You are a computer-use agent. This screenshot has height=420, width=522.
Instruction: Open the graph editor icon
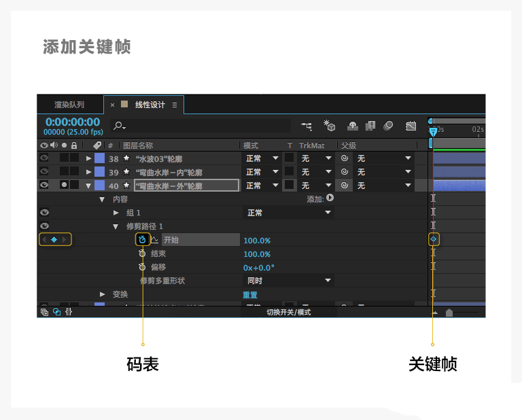point(411,126)
